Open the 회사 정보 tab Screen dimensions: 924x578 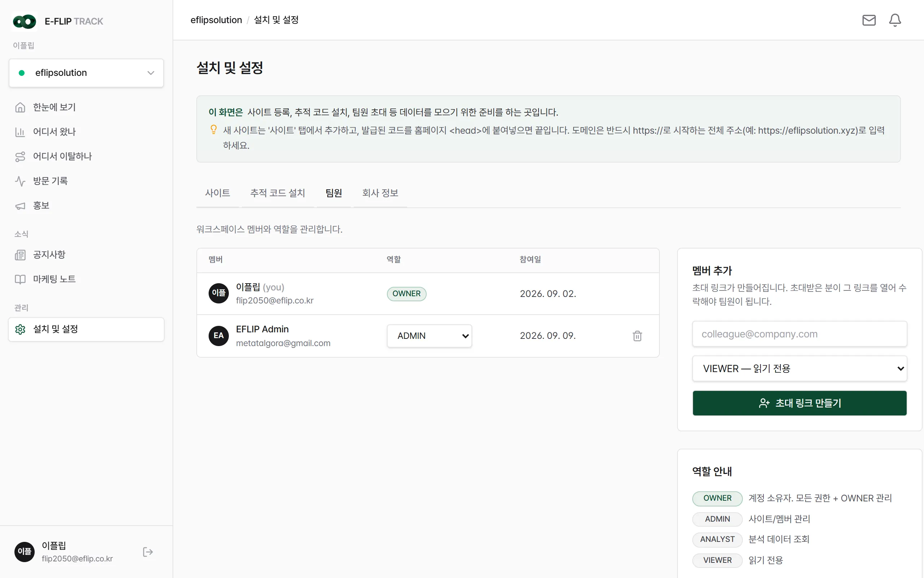click(380, 193)
